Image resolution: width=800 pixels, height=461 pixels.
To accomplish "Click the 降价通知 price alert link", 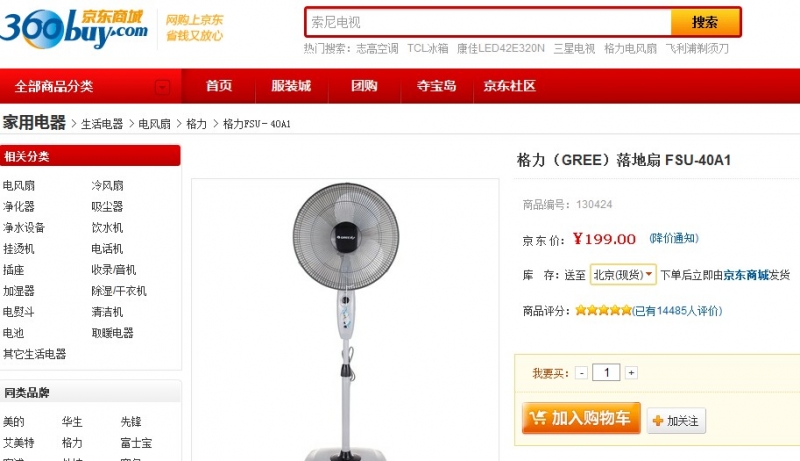I will coord(673,238).
